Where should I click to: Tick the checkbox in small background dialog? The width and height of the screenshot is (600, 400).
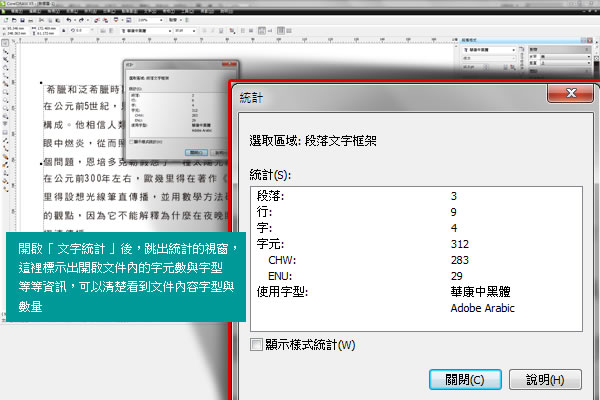pos(131,142)
